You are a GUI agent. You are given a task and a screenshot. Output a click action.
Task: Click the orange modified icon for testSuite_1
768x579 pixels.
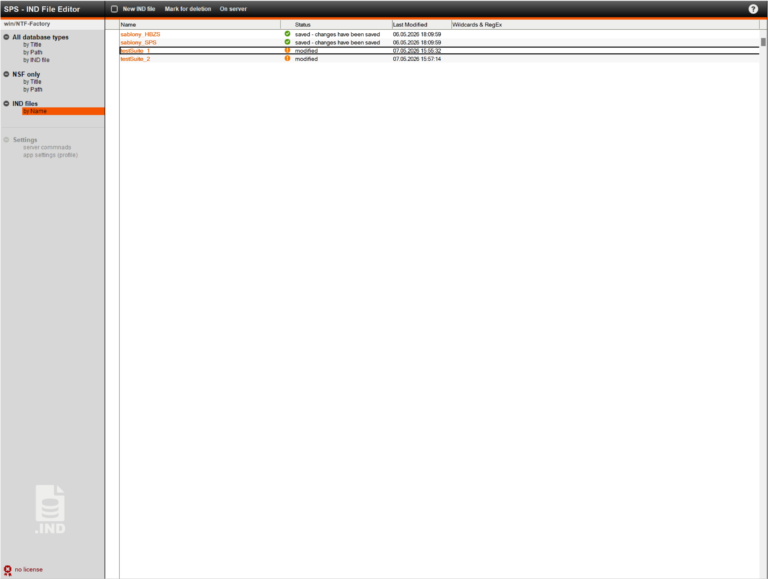coord(288,50)
